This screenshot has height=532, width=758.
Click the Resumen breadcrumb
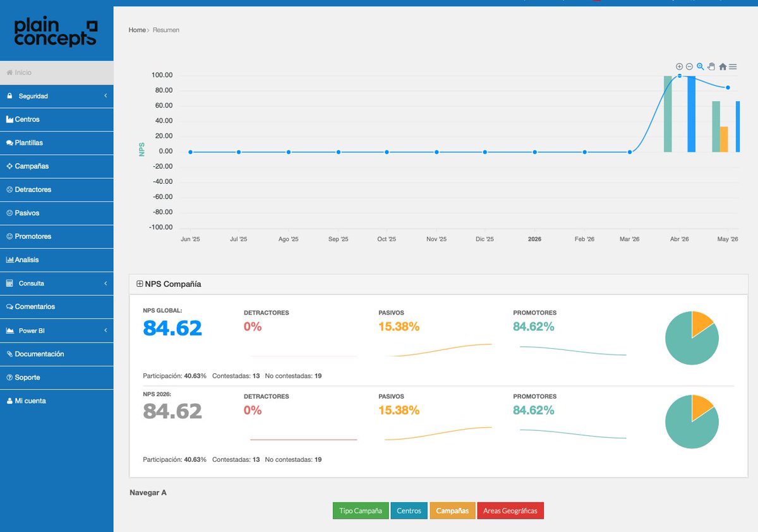tap(166, 30)
